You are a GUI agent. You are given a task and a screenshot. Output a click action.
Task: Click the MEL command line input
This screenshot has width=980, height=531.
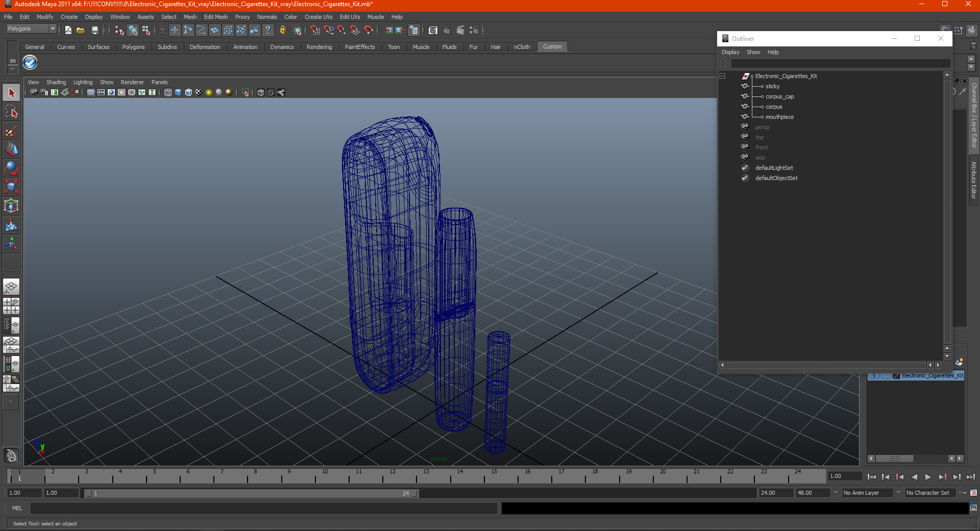pyautogui.click(x=264, y=508)
